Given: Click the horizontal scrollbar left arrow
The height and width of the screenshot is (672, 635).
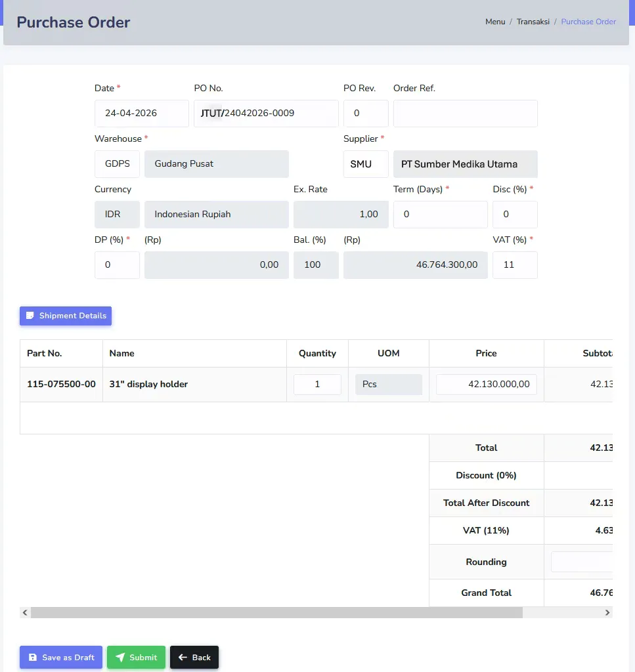Looking at the screenshot, I should (x=25, y=612).
